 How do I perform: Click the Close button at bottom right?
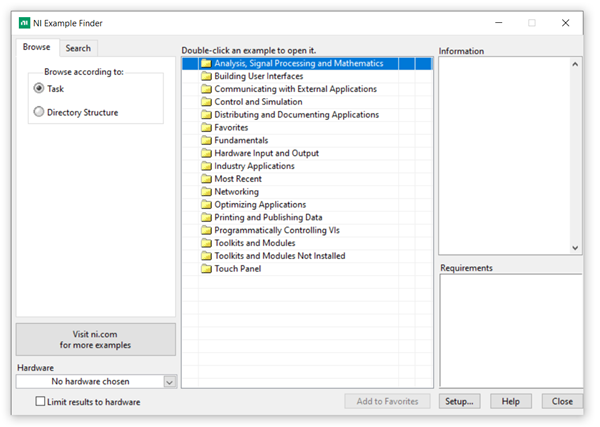pos(562,401)
